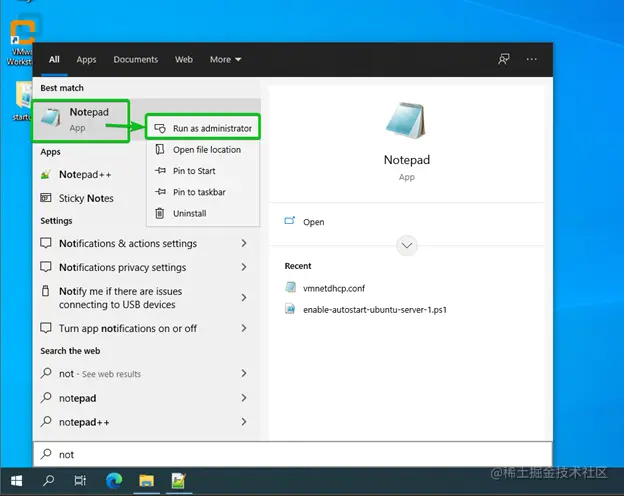624x496 pixels.
Task: Open recent enable-autostart-ubuntu-server-1.ps1
Action: (x=375, y=309)
